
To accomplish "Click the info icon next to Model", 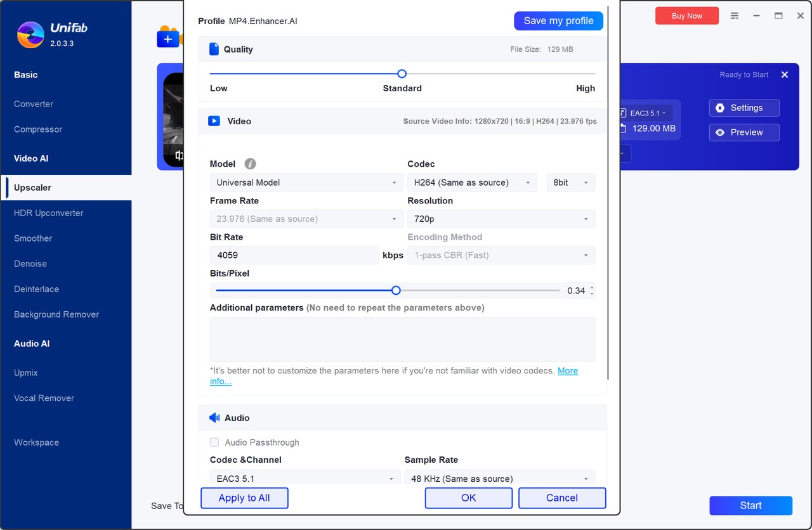I will [x=249, y=164].
